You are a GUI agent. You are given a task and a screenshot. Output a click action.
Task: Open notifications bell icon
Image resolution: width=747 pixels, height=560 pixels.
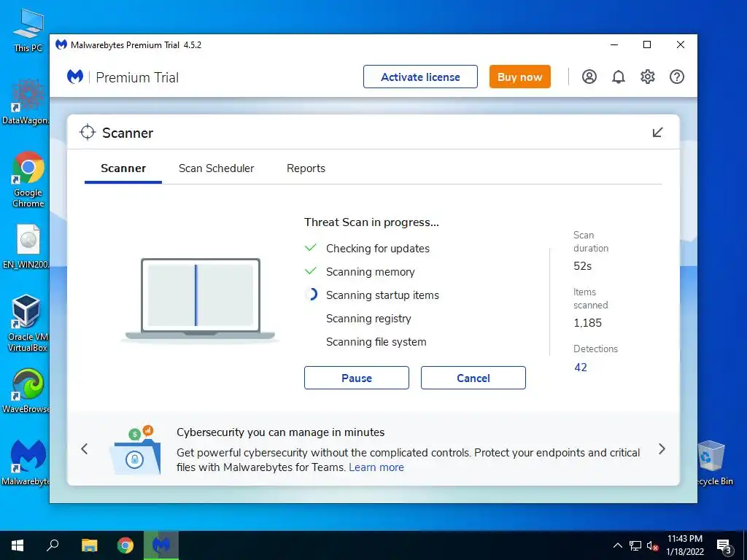pos(618,77)
